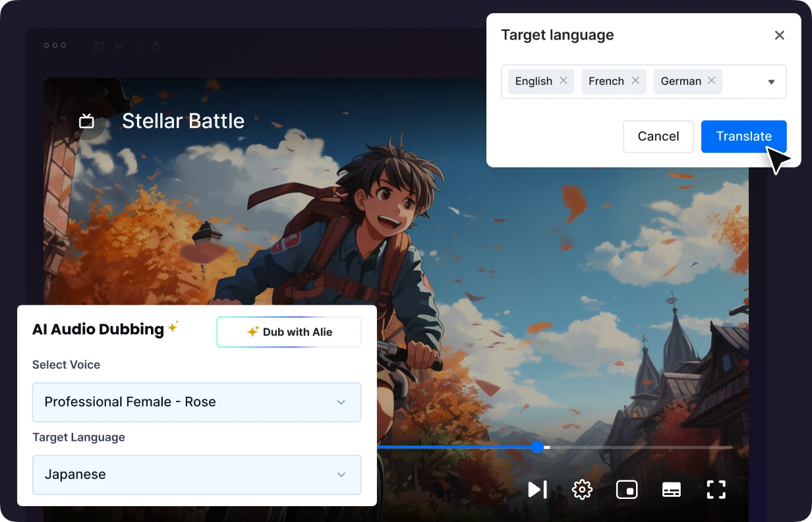Image resolution: width=812 pixels, height=522 pixels.
Task: Navigate back using the arrow icon
Action: (x=119, y=46)
